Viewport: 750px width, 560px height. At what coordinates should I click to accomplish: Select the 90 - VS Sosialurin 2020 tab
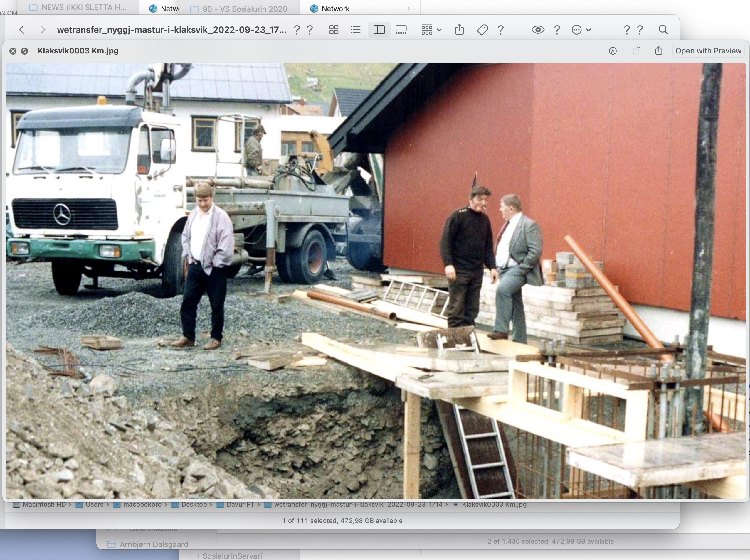coord(239,9)
